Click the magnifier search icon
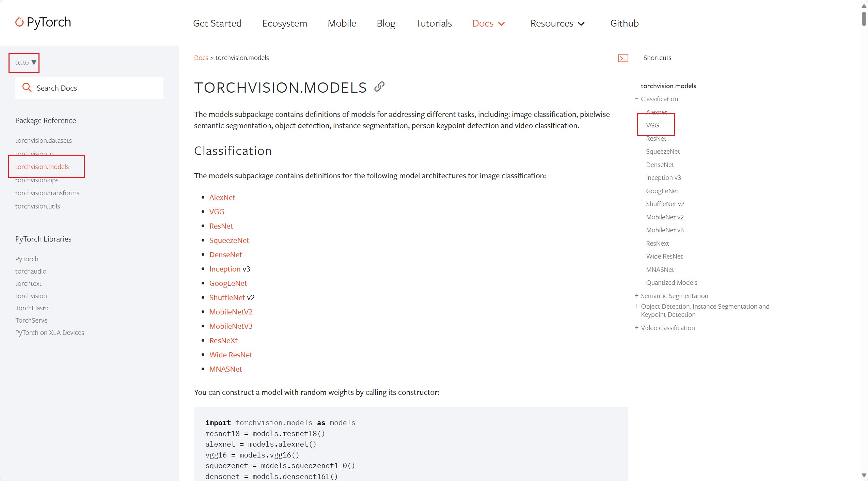The width and height of the screenshot is (868, 481). pos(27,88)
